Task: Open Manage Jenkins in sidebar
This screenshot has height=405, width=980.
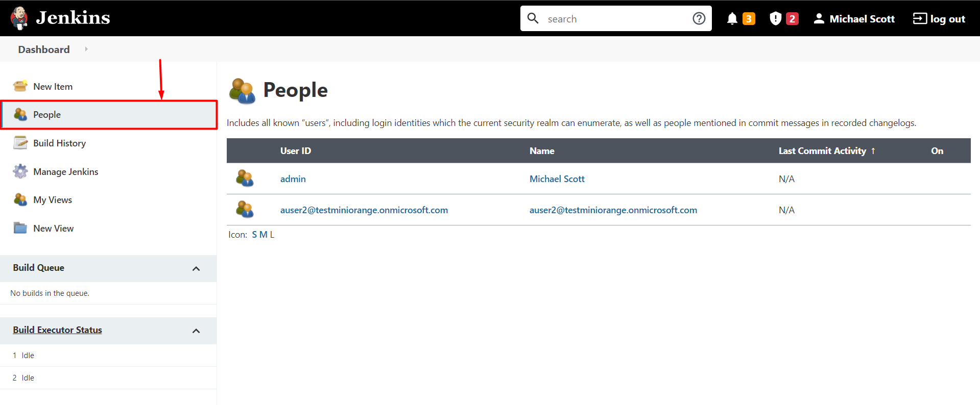Action: pyautogui.click(x=66, y=172)
